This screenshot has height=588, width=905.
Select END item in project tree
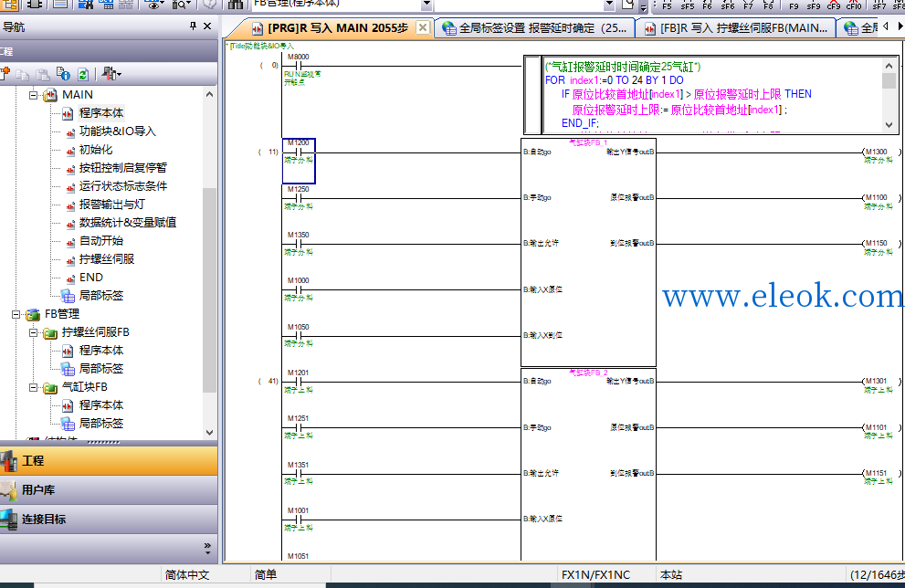point(91,278)
